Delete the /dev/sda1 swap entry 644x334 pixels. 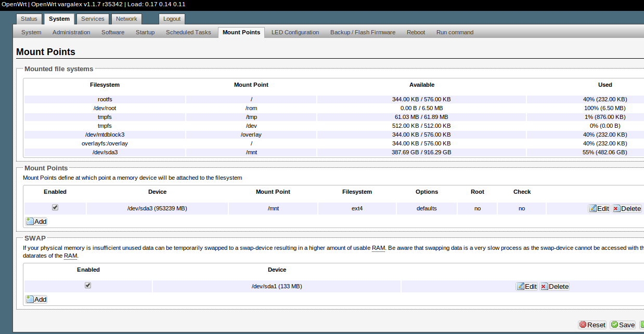(555, 286)
